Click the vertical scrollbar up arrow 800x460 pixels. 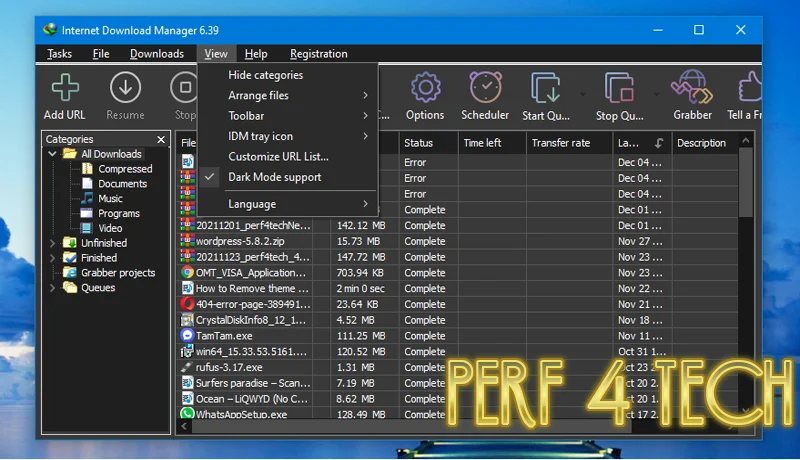[x=746, y=140]
